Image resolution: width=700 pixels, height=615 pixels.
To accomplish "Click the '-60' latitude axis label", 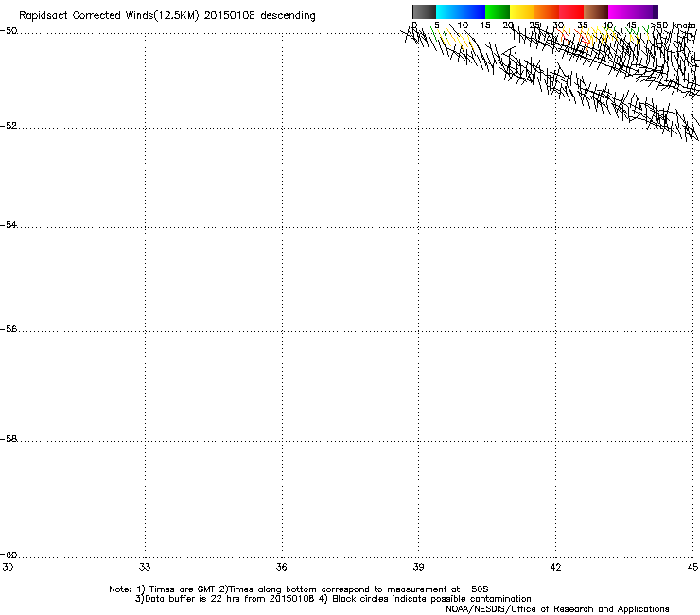I will point(9,554).
